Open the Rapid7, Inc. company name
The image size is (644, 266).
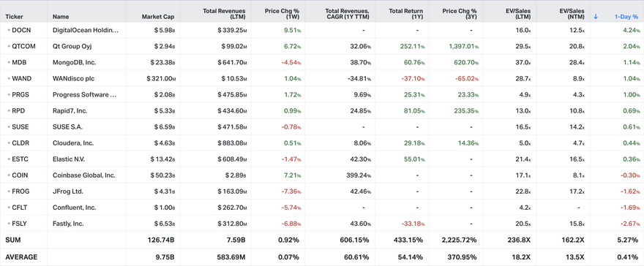click(x=70, y=110)
